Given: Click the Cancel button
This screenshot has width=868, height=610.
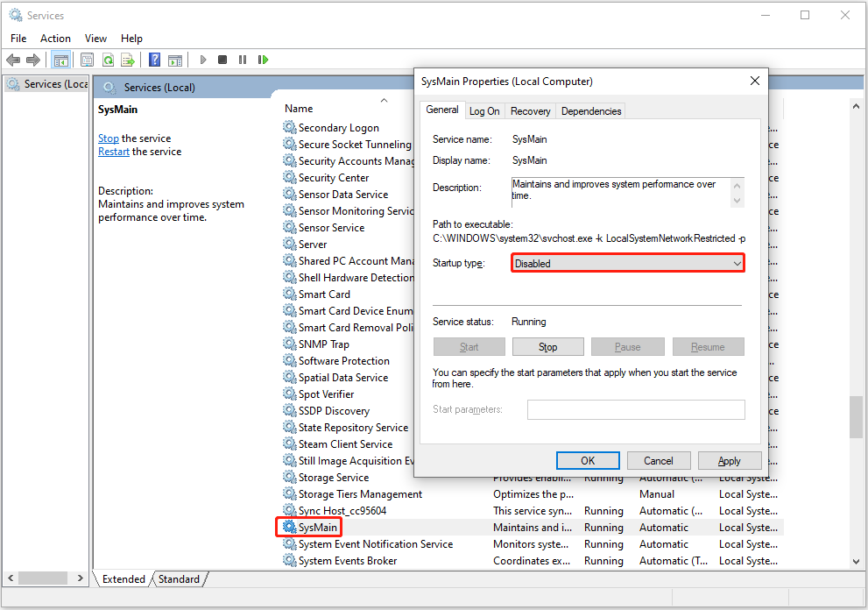Looking at the screenshot, I should tap(658, 460).
